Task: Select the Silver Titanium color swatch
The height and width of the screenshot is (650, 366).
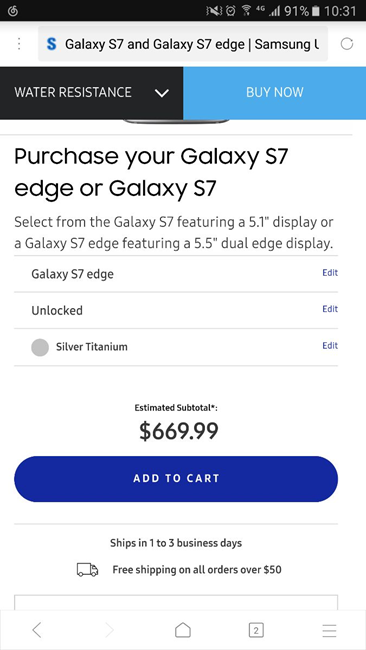Action: click(40, 347)
